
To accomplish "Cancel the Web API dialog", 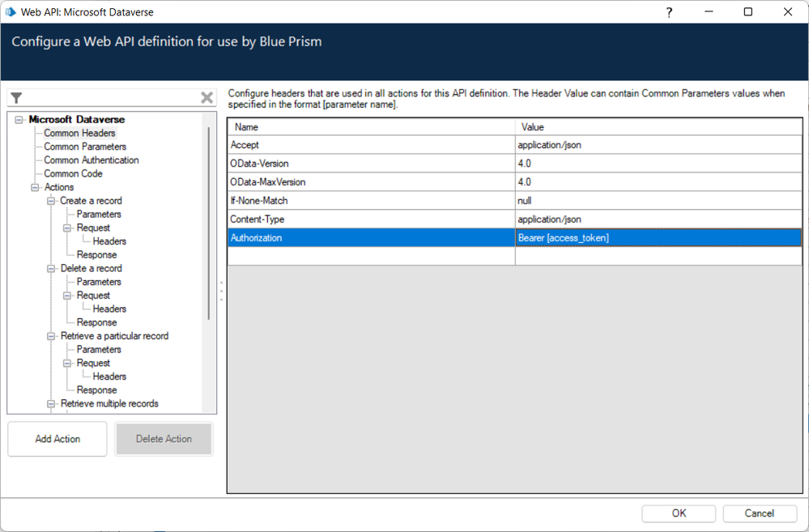I will (759, 513).
